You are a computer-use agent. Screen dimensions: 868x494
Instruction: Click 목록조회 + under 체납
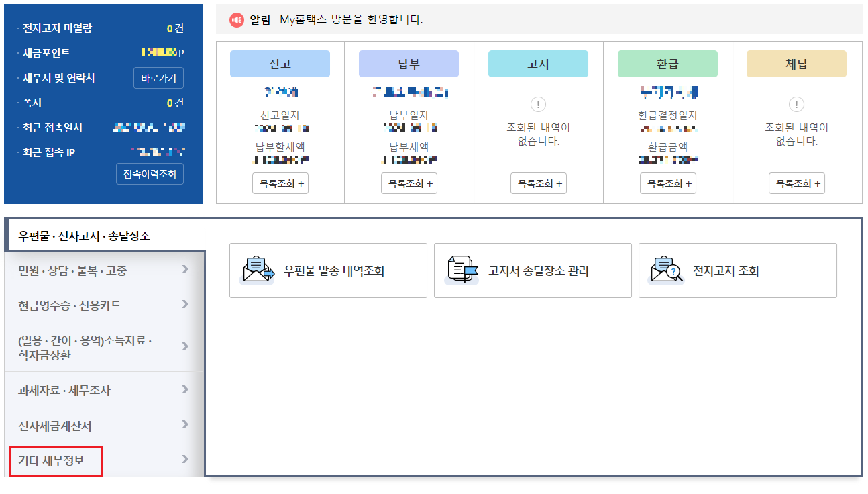[796, 183]
